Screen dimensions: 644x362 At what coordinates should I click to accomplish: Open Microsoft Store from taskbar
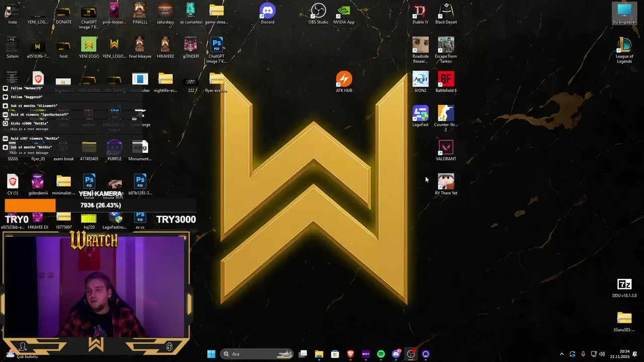(335, 354)
